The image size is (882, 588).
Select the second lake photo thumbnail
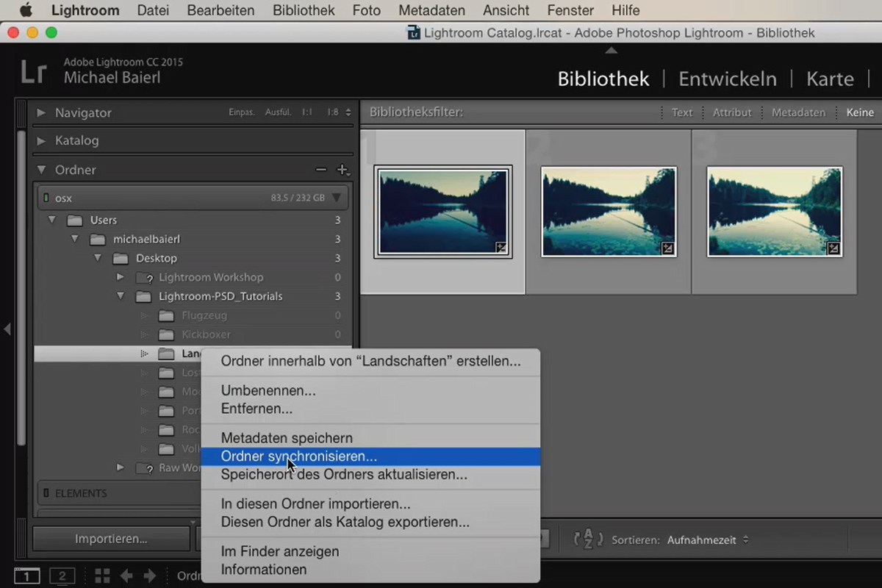click(609, 212)
